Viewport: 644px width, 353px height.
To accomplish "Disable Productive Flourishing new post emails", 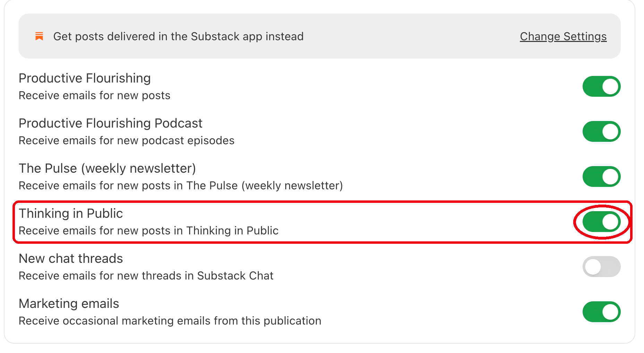I will pyautogui.click(x=601, y=86).
